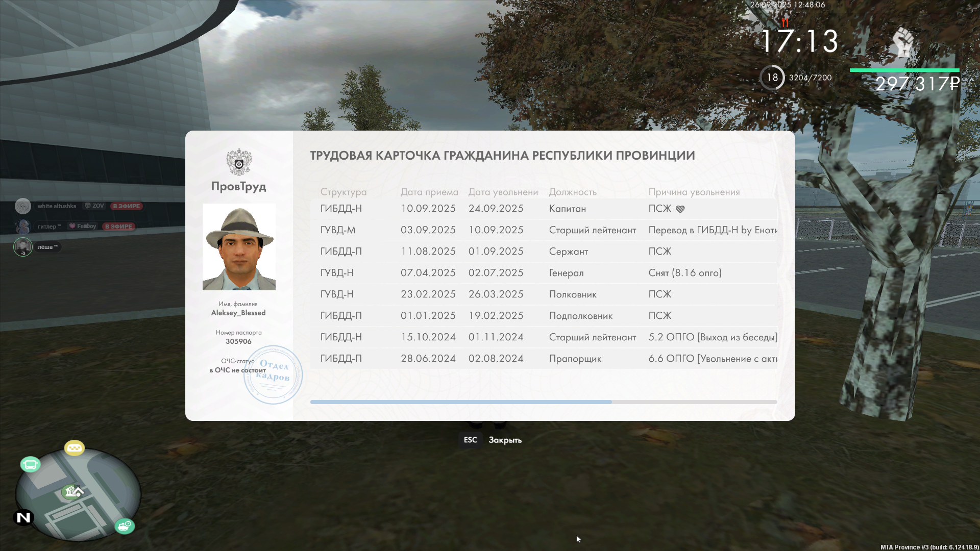Click the horizontal scrollbar under the table
Viewport: 980px width, 551px height.
460,402
